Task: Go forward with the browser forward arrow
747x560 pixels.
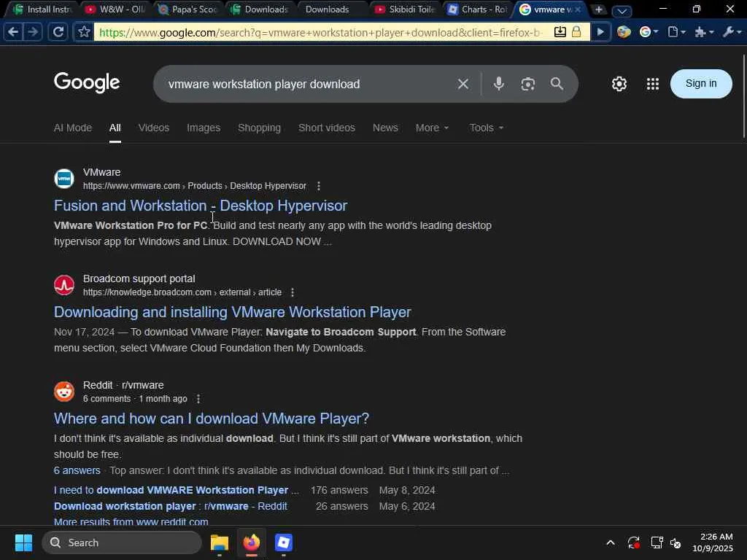Action: point(33,32)
